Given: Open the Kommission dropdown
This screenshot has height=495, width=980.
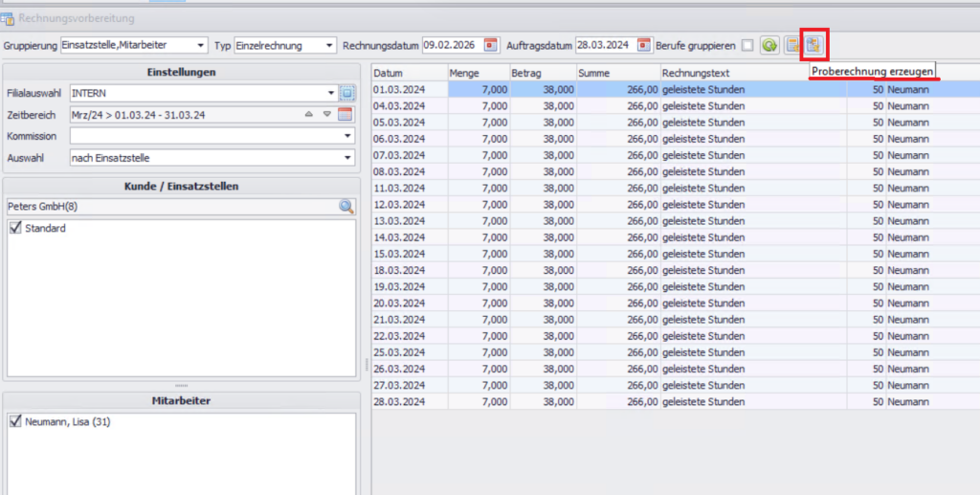Looking at the screenshot, I should pyautogui.click(x=347, y=136).
